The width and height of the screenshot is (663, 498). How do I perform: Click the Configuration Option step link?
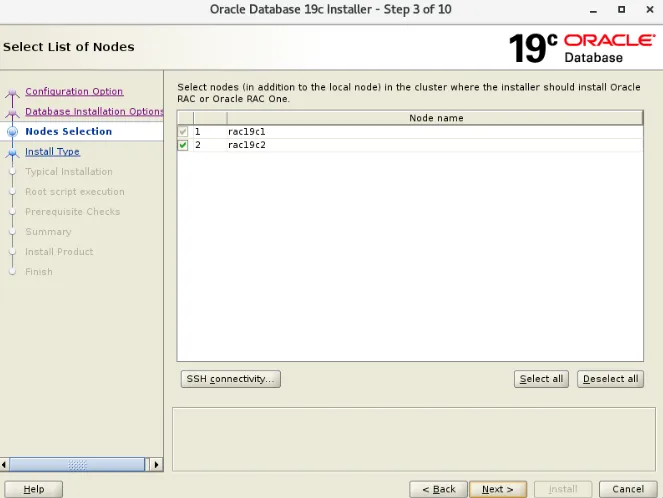[x=74, y=91]
